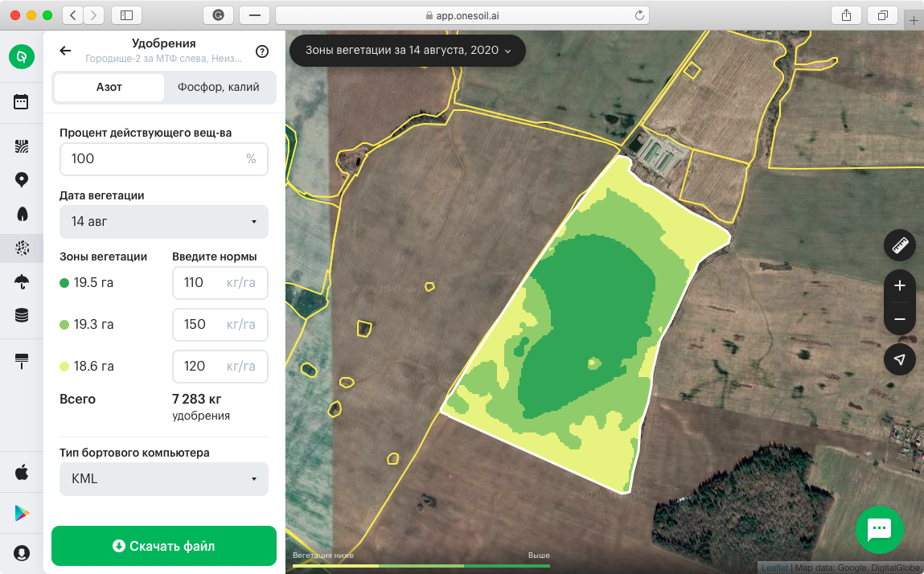This screenshot has height=574, width=924.
Task: Switch to the Фосфор, калий tab
Action: tap(219, 87)
